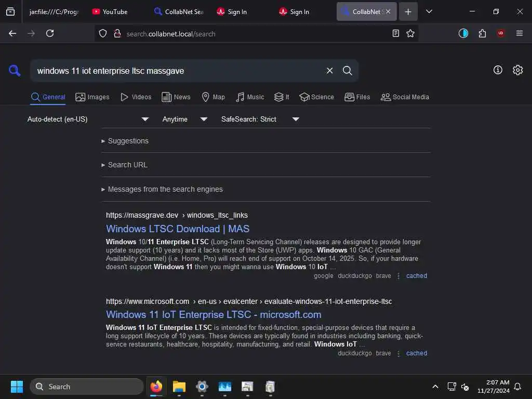Viewport: 532px width, 399px height.
Task: Reload the current page
Action: pyautogui.click(x=50, y=33)
